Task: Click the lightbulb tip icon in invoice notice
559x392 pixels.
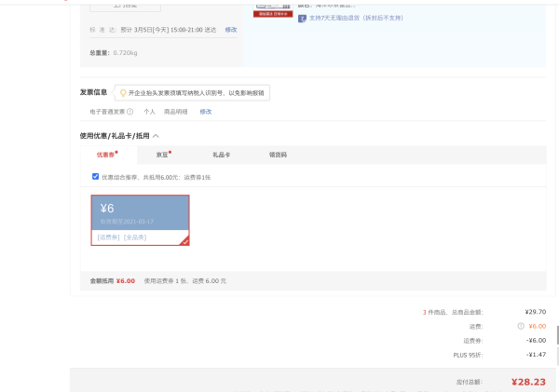Action: point(123,93)
